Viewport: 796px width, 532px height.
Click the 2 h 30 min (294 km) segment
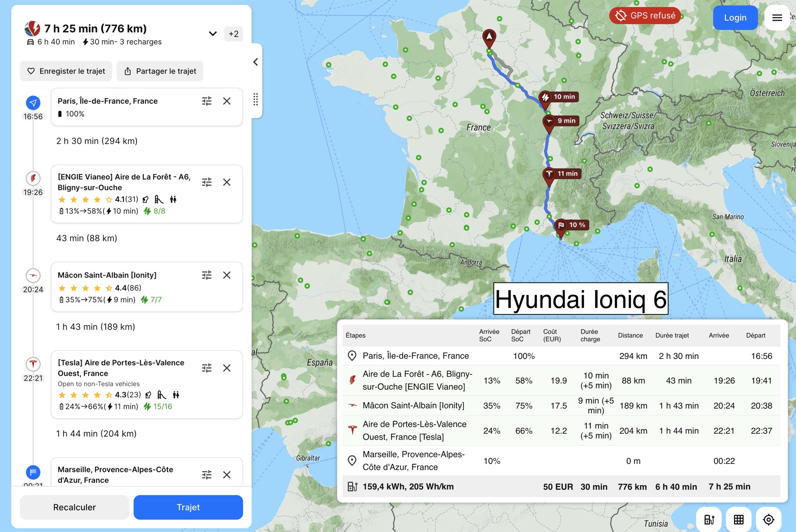(x=97, y=141)
